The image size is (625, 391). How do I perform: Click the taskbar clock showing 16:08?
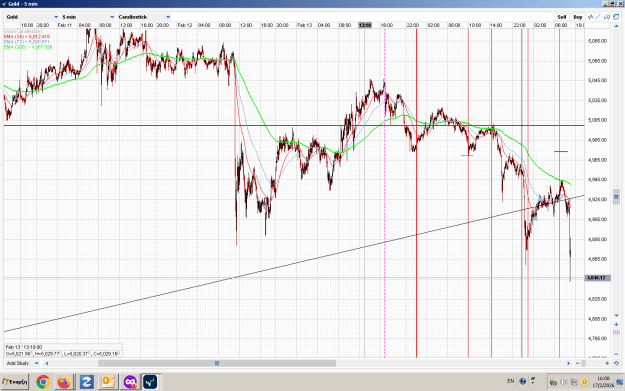click(x=603, y=382)
